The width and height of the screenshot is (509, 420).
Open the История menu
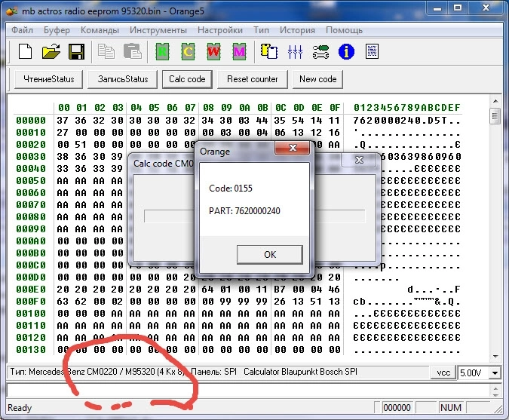[x=297, y=30]
